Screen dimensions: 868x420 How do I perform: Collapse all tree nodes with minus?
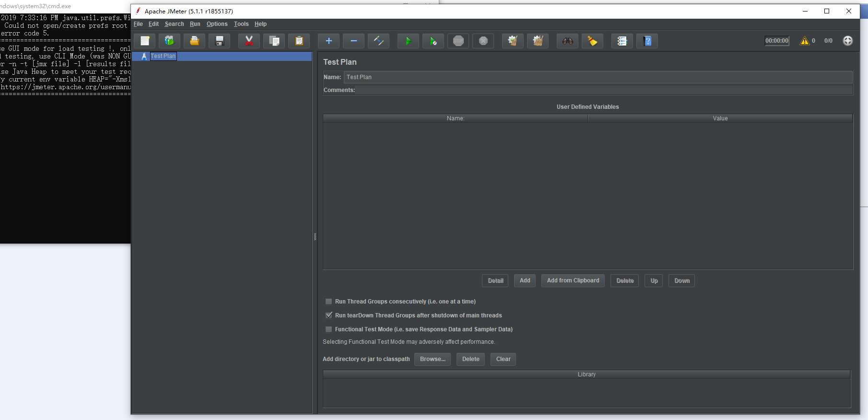point(354,41)
